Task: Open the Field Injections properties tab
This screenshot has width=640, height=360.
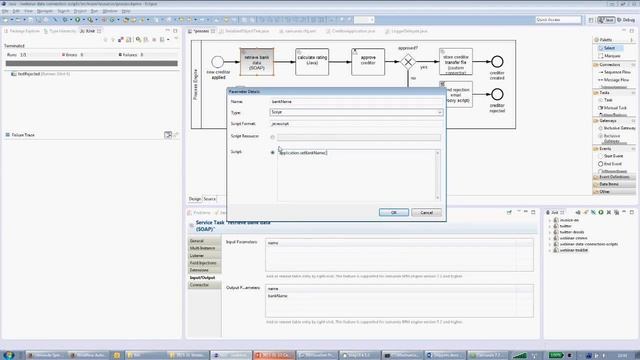Action: (x=204, y=263)
